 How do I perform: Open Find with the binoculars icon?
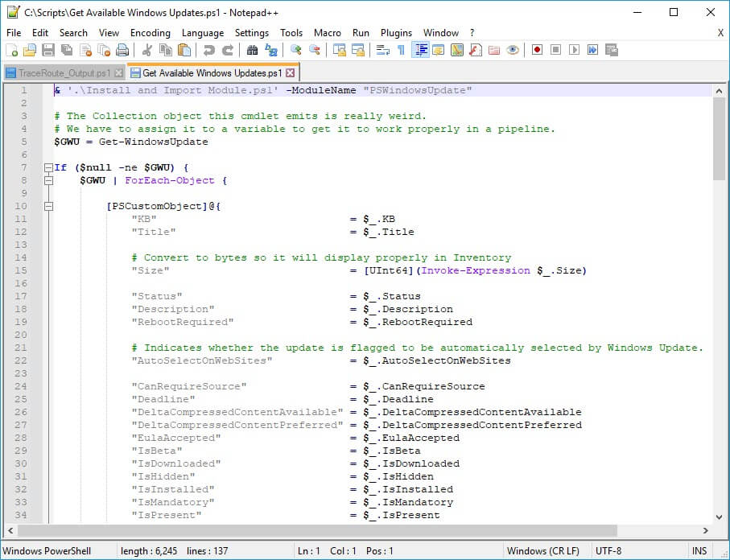coord(252,50)
